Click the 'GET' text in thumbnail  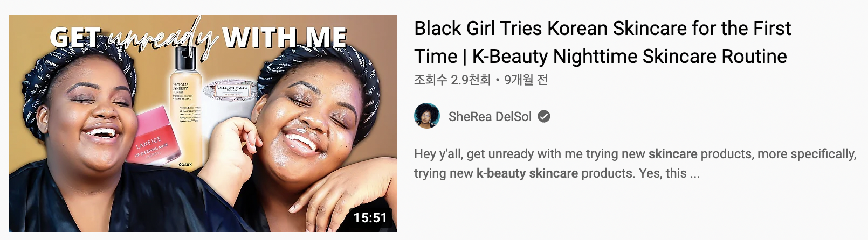tap(75, 38)
